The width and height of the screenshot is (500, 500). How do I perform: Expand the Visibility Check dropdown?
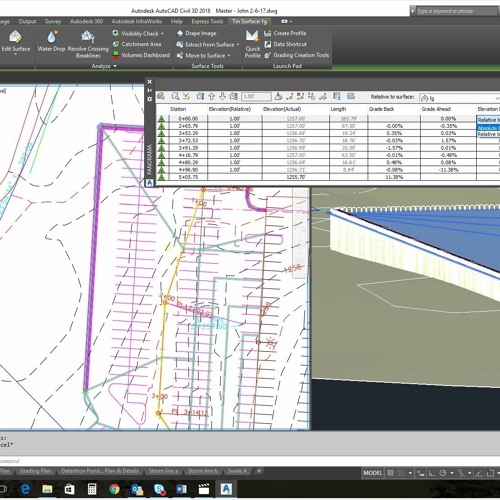pyautogui.click(x=162, y=34)
